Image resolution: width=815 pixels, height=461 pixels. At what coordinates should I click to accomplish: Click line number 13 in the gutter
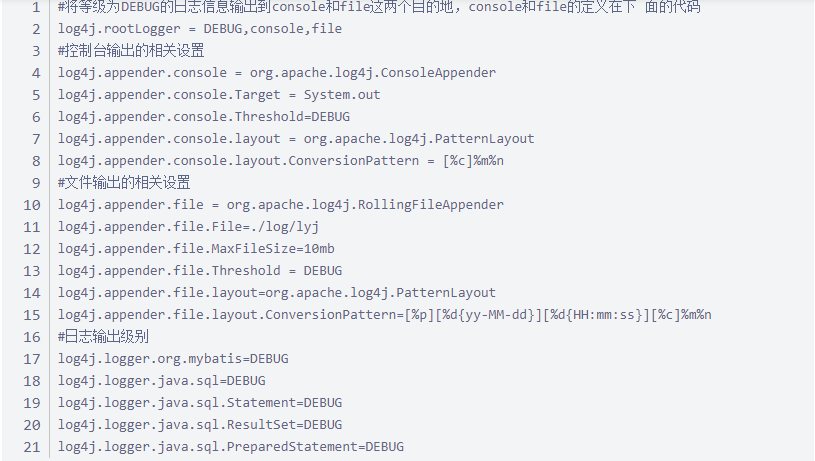pos(32,271)
